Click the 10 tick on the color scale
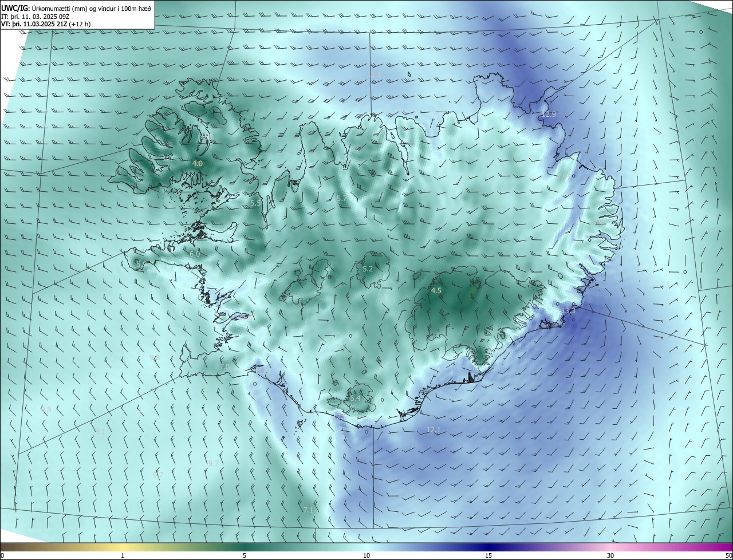Viewport: 733px width, 560px height. click(366, 555)
